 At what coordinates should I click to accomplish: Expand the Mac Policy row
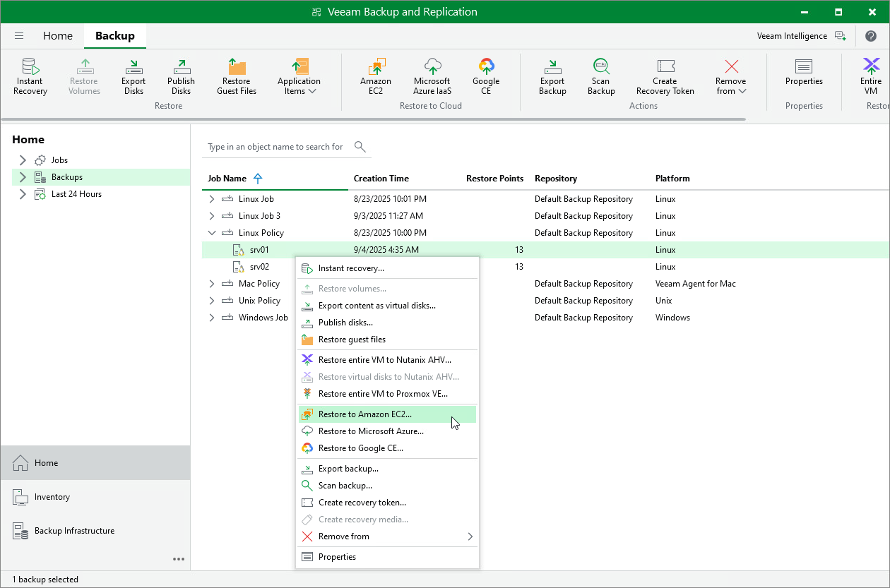211,284
